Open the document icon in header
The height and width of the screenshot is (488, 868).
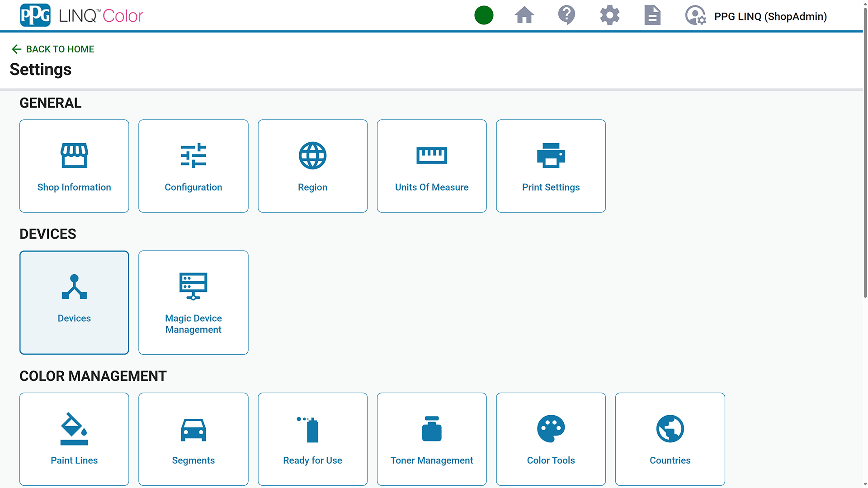[x=652, y=15]
